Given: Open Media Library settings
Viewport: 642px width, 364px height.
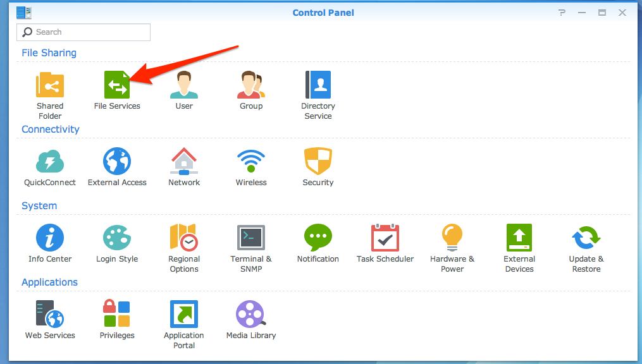Looking at the screenshot, I should (251, 314).
